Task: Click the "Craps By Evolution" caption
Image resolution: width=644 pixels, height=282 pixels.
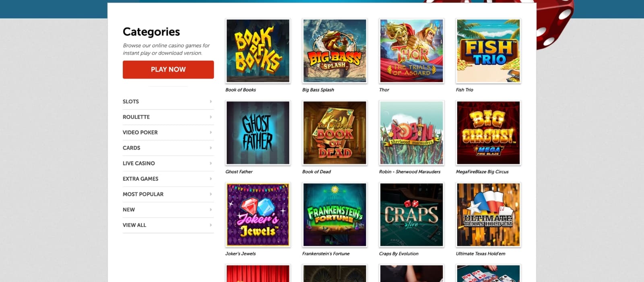Action: tap(398, 254)
